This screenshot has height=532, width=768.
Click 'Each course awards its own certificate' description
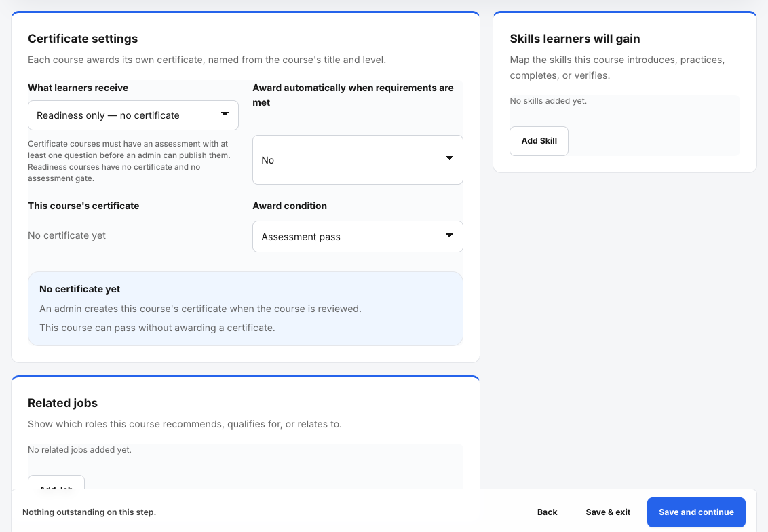click(207, 60)
